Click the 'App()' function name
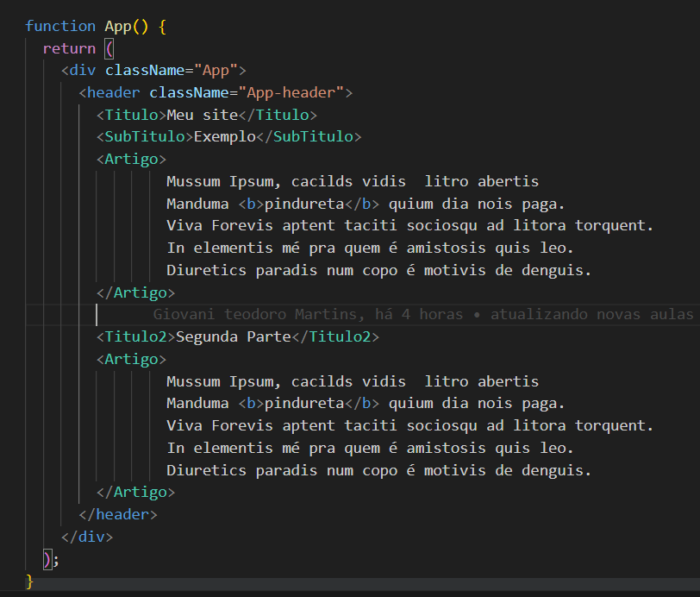Image resolution: width=700 pixels, height=597 pixels. pos(127,27)
